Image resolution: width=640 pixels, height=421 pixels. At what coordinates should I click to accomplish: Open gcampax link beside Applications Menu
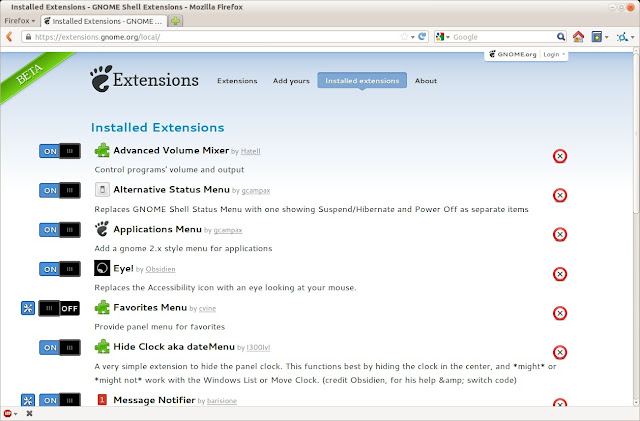coord(228,230)
